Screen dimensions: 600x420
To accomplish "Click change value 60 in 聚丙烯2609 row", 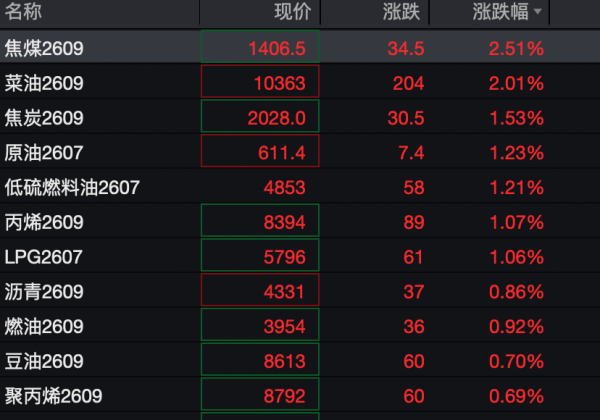I will [414, 396].
